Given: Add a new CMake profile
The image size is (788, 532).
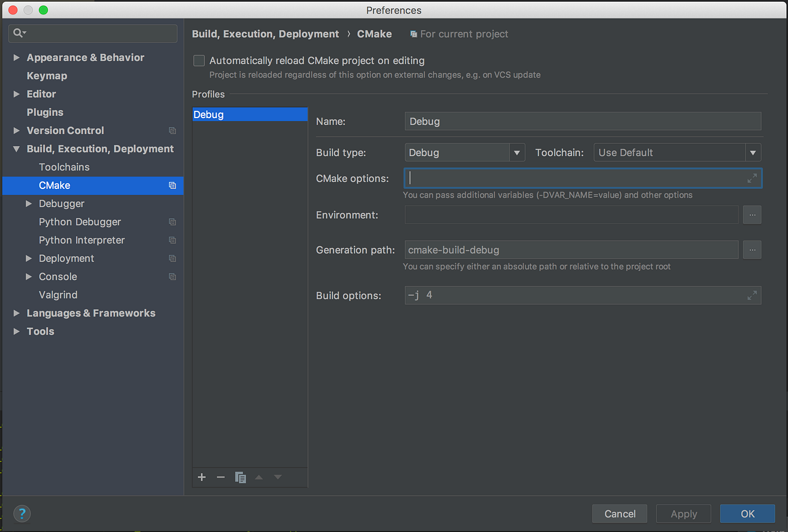Looking at the screenshot, I should tap(202, 477).
